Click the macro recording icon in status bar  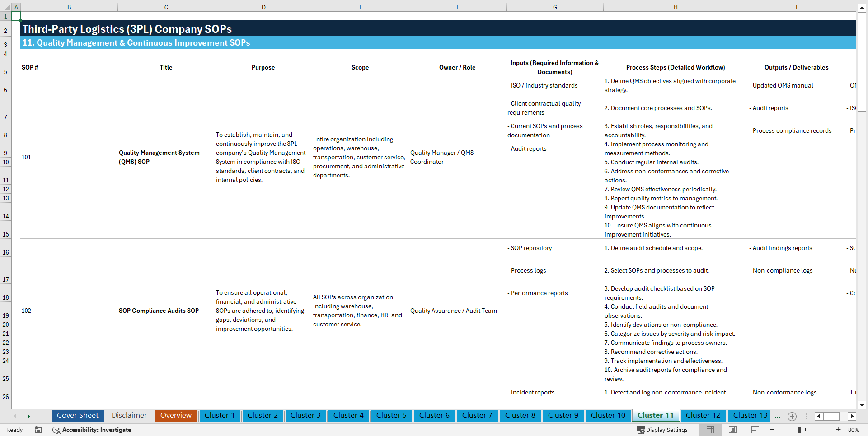tap(38, 430)
